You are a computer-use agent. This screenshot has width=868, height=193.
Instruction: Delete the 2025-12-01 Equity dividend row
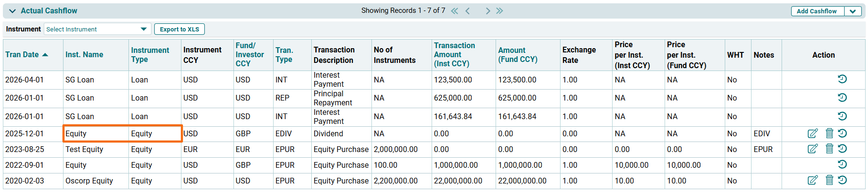tap(829, 133)
